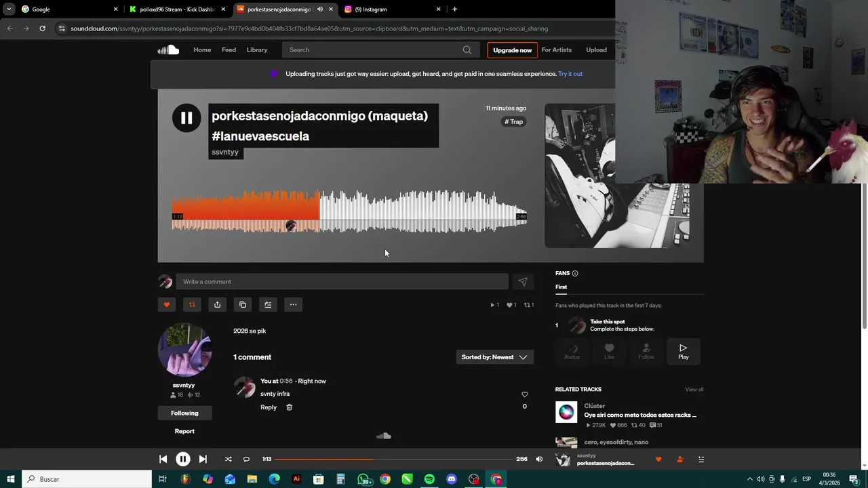Skip to previous track in player bar
This screenshot has height=488, width=868.
[163, 459]
